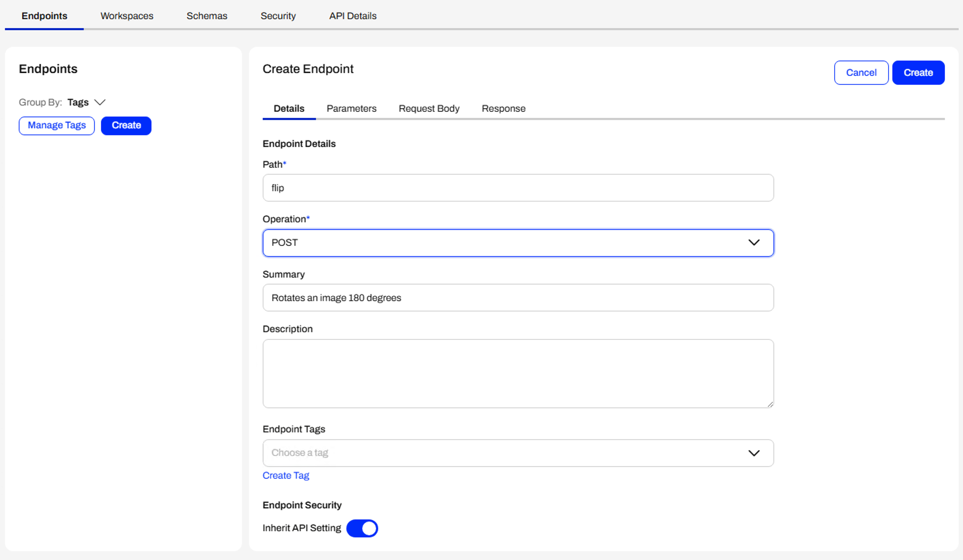Click Create beside Manage Tags
This screenshot has height=560, width=963.
[x=126, y=125]
